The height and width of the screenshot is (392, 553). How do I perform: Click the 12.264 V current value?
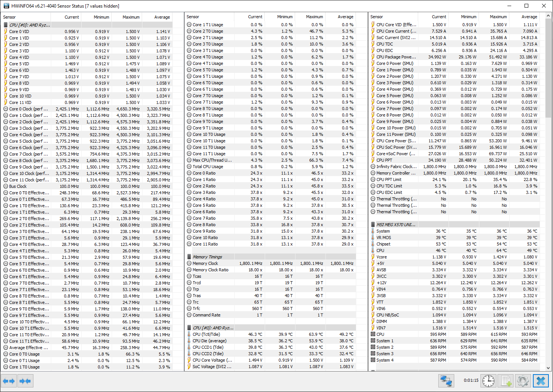438,283
